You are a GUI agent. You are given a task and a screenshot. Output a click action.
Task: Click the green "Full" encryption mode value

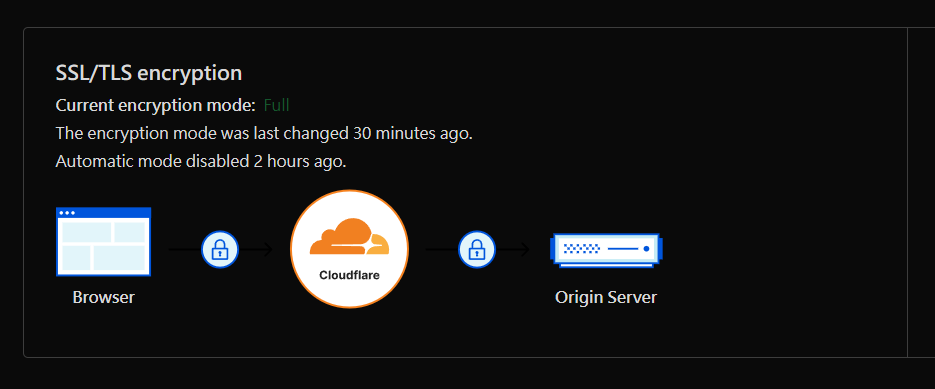(277, 106)
